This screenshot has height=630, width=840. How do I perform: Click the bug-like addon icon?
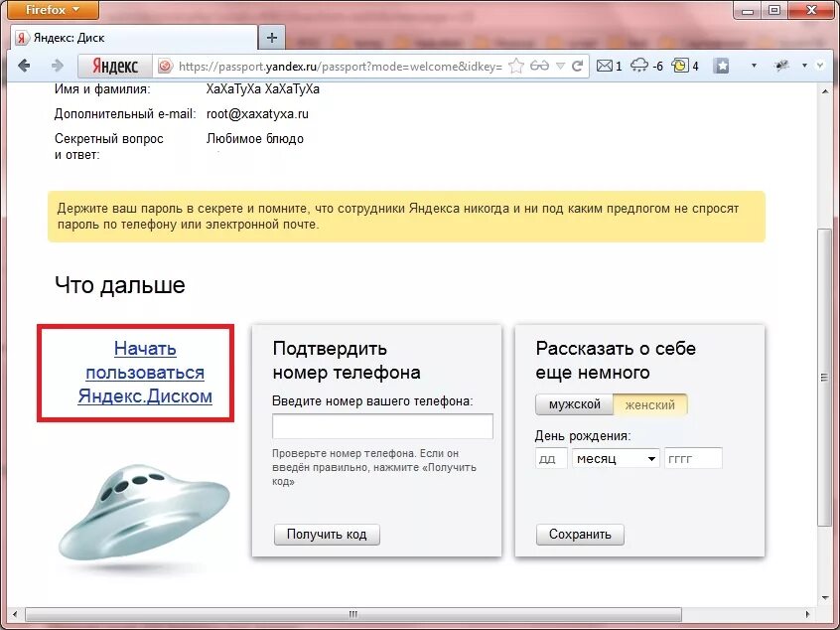click(x=781, y=66)
